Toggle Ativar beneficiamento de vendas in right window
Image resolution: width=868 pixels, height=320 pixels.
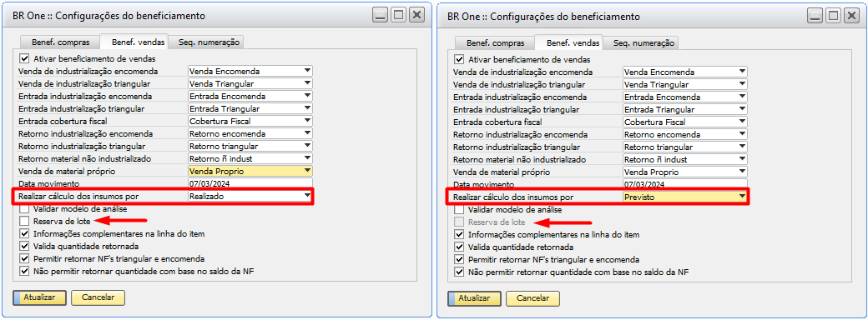click(x=458, y=59)
